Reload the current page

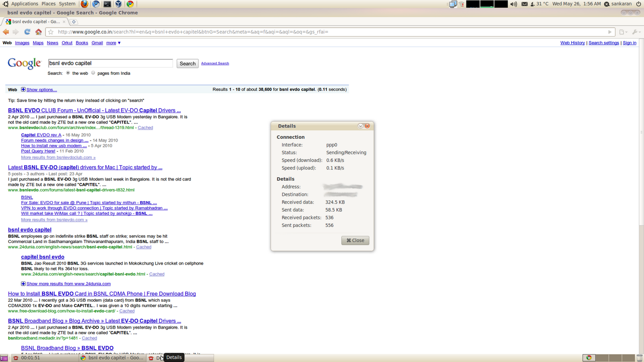(27, 32)
